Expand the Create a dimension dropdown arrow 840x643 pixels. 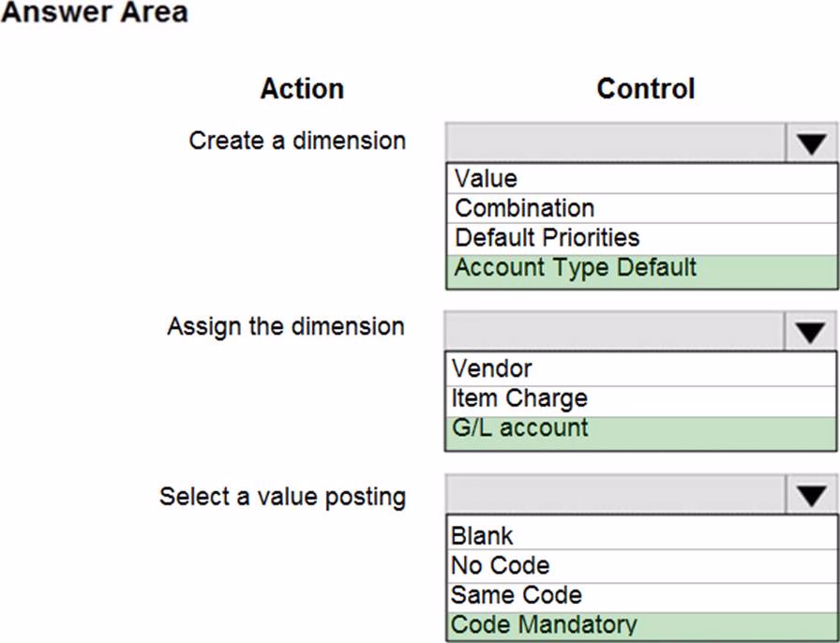[x=811, y=143]
